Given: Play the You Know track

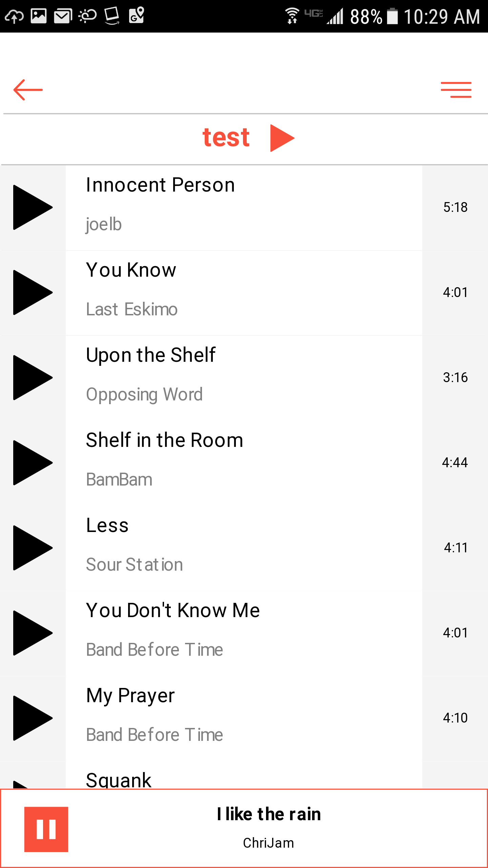Looking at the screenshot, I should pos(33,292).
